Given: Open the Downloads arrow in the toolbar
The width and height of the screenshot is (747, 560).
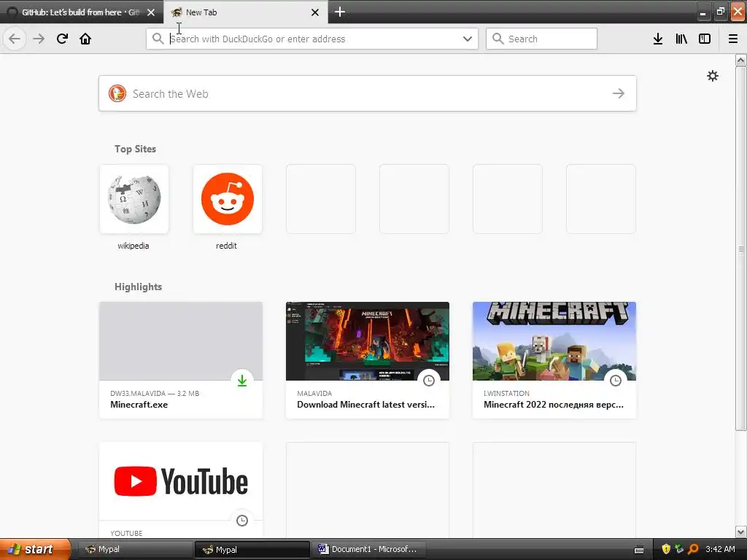Looking at the screenshot, I should pyautogui.click(x=658, y=39).
